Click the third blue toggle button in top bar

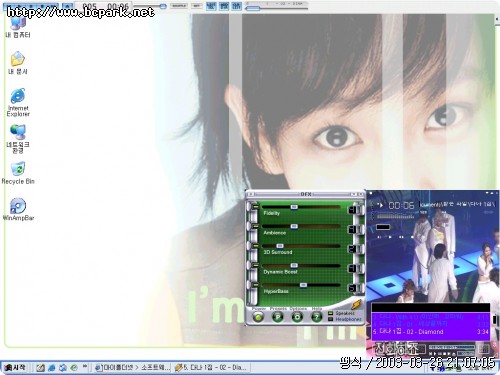point(236,6)
